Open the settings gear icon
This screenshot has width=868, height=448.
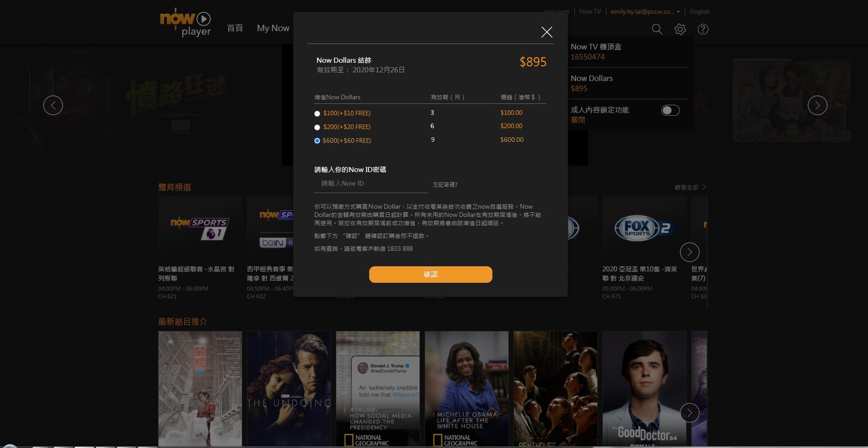[680, 29]
